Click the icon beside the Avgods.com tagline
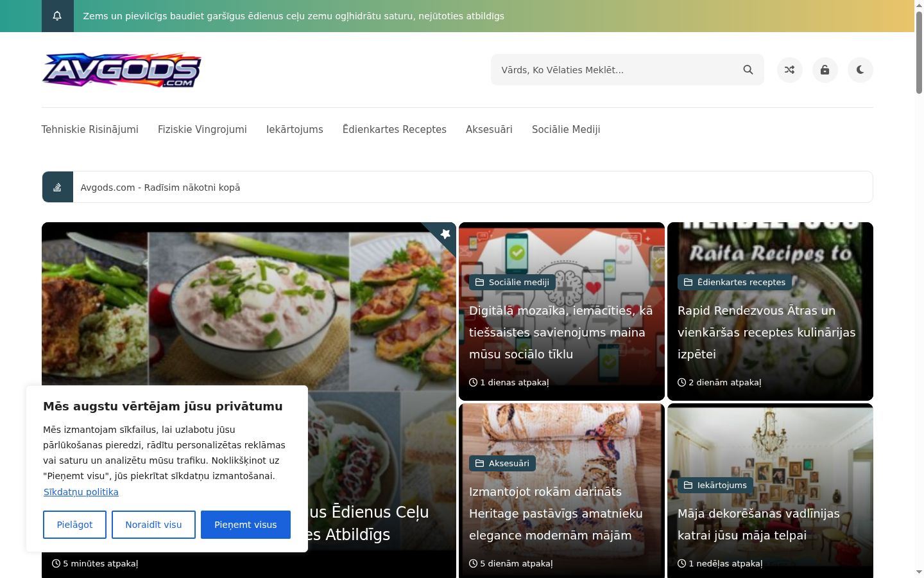This screenshot has width=924, height=578. [57, 187]
